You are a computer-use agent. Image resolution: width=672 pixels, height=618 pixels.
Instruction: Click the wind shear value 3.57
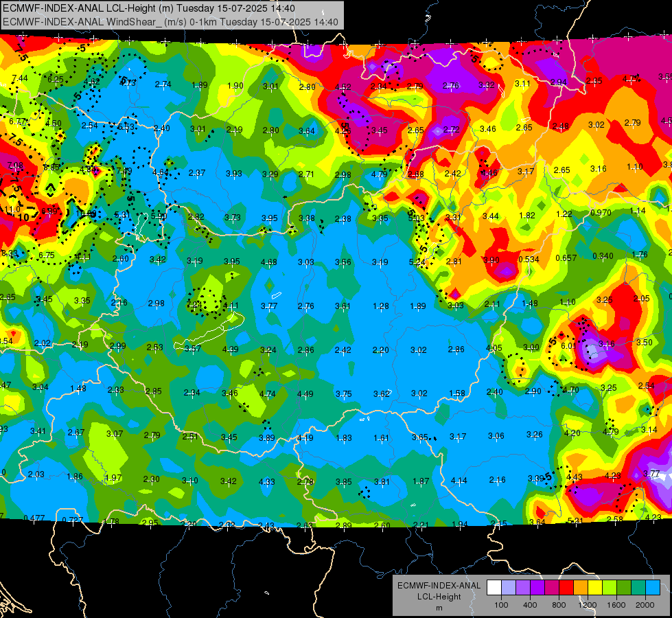coord(193,349)
